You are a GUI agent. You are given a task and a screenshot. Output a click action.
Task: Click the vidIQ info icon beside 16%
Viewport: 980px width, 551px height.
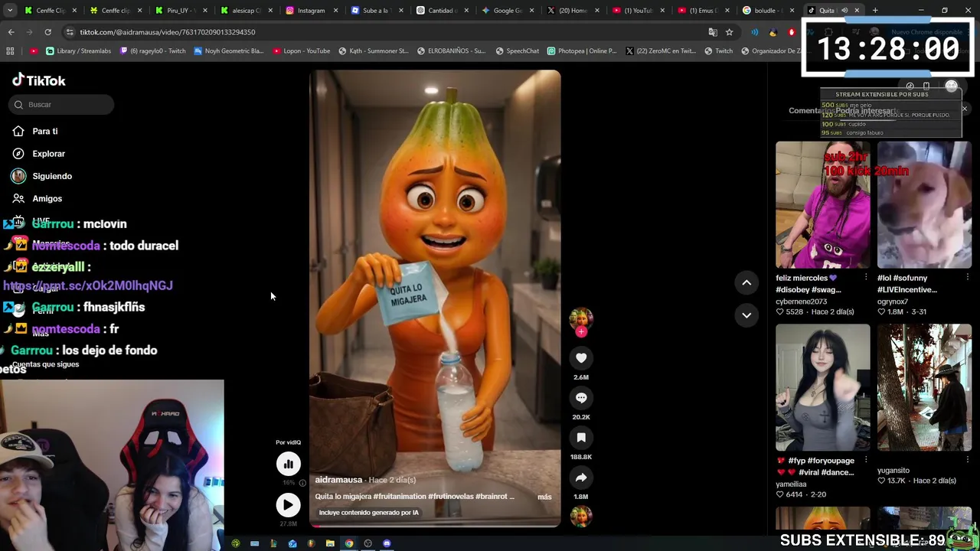pyautogui.click(x=302, y=483)
